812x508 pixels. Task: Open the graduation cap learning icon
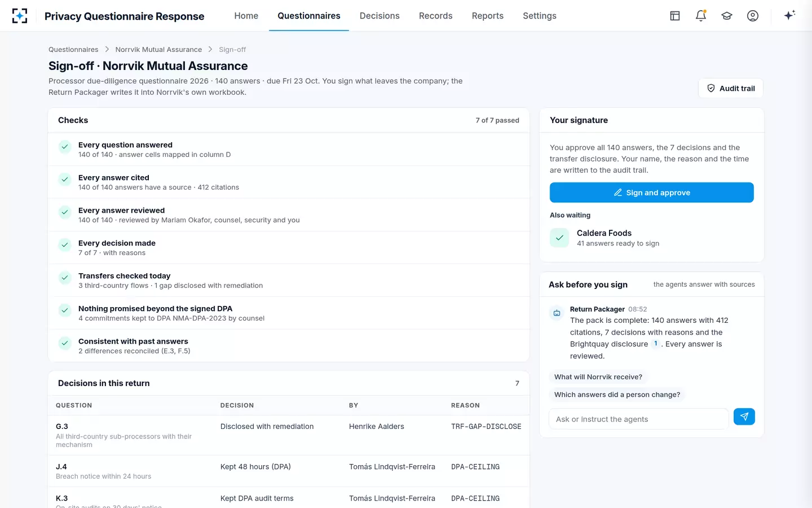(727, 16)
